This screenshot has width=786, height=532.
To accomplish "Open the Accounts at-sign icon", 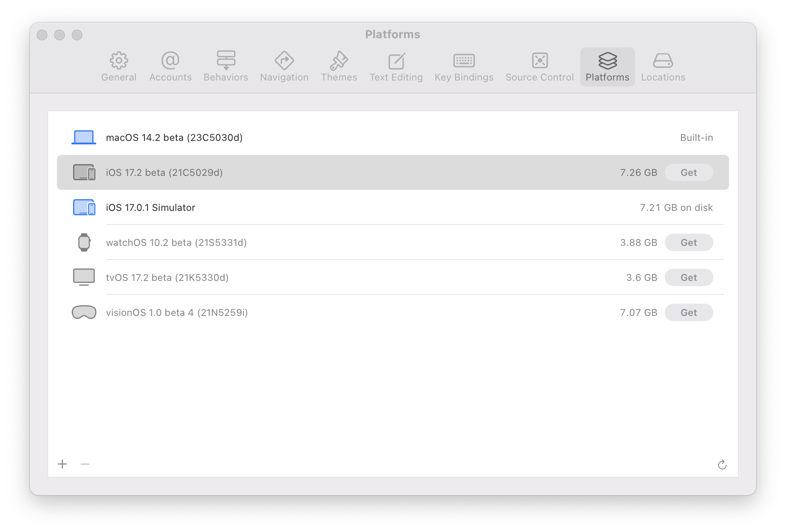I will point(170,60).
